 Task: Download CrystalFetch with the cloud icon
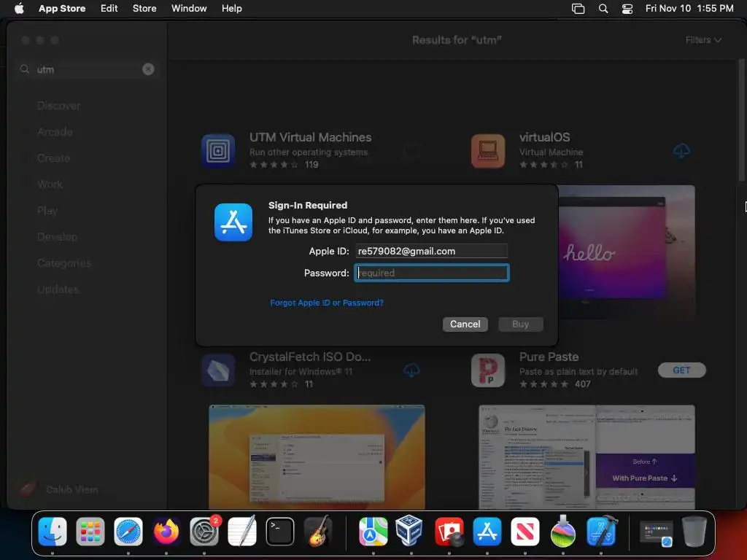click(x=411, y=370)
